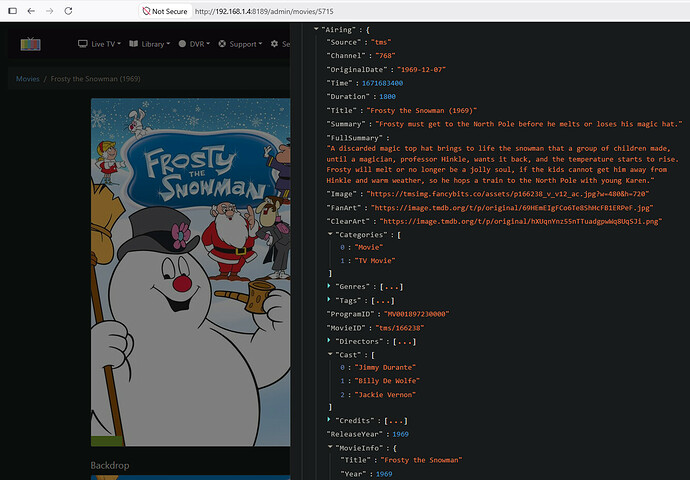
Task: Expand the "Credits" array
Action: pyautogui.click(x=329, y=420)
